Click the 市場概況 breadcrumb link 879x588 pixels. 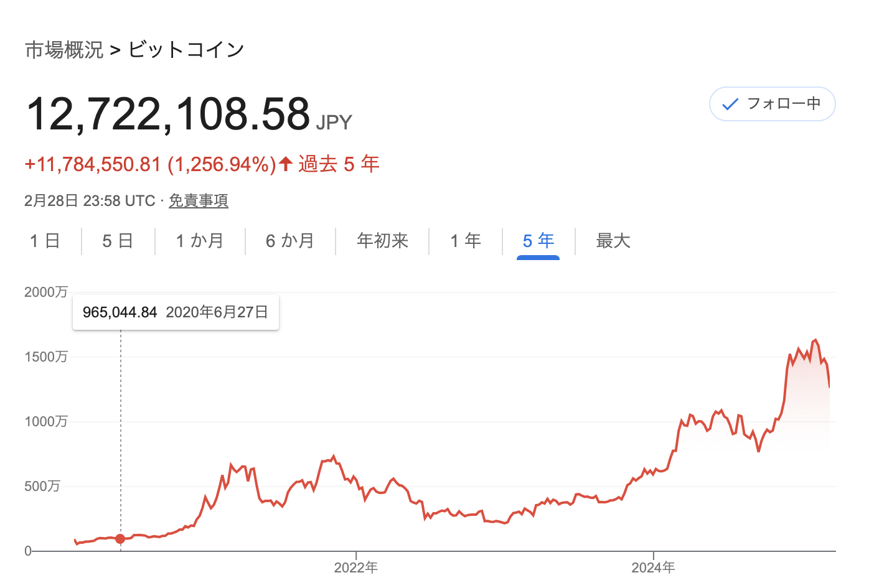point(64,50)
